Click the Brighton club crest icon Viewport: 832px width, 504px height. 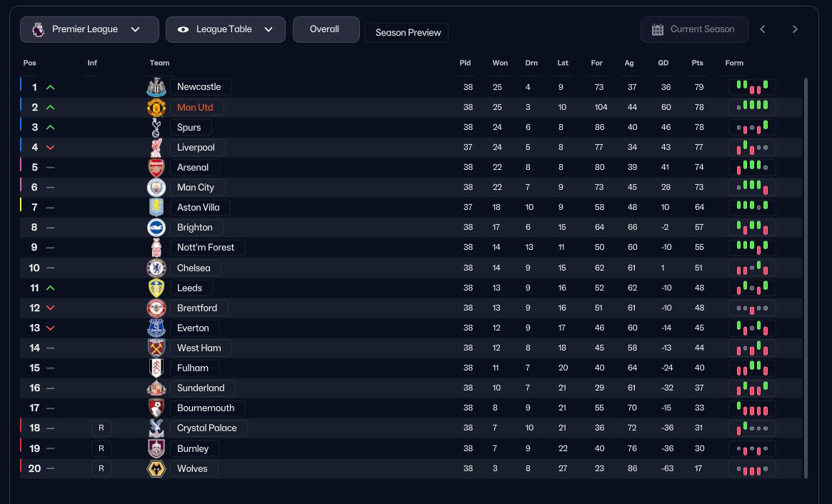pos(156,228)
